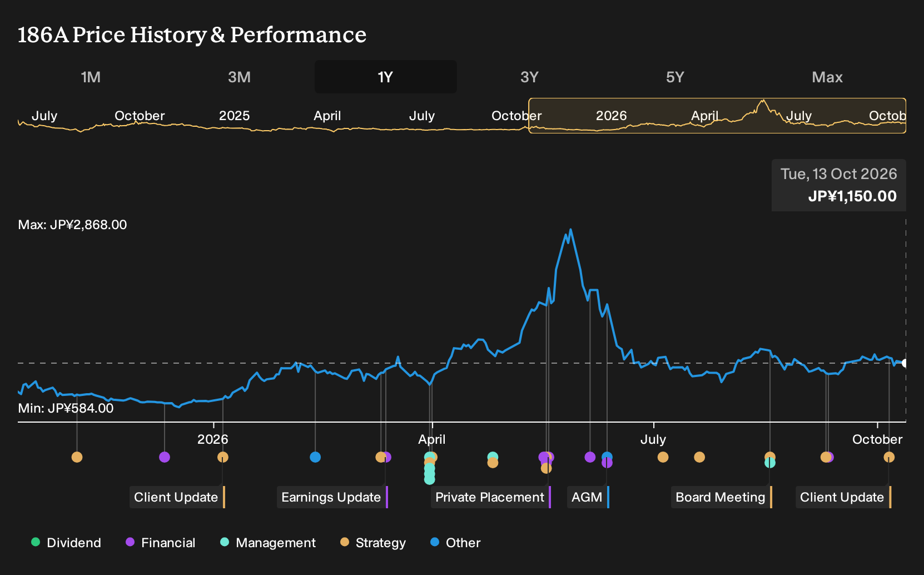Click the orange Strategy dot right of July
Image resolution: width=924 pixels, height=575 pixels.
663,457
